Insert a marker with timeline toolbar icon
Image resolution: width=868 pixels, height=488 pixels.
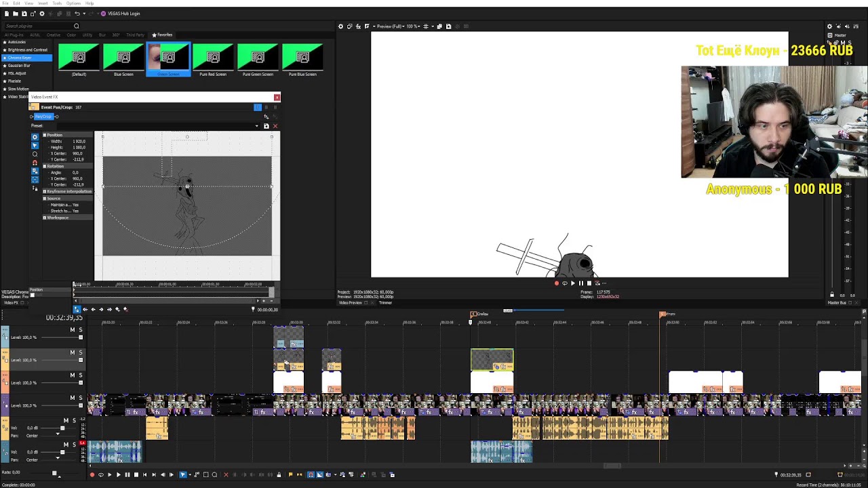point(291,474)
